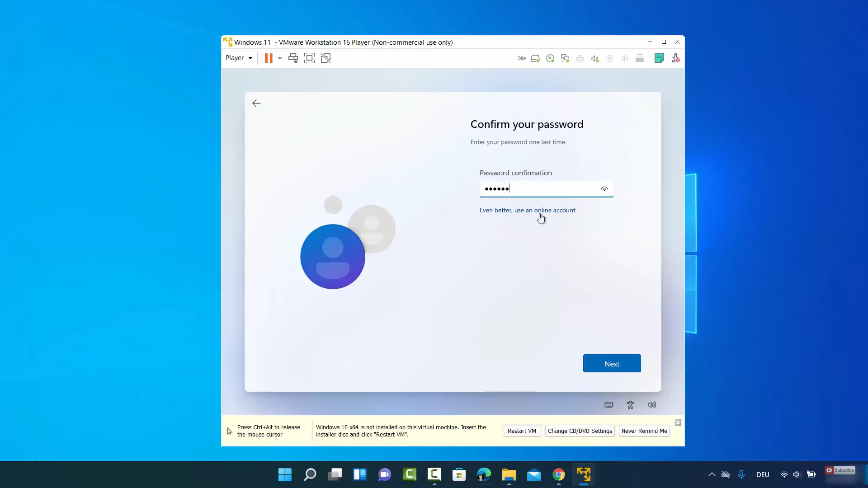Open accessibility options in Windows setup
Screen dimensions: 868x488
pyautogui.click(x=630, y=405)
